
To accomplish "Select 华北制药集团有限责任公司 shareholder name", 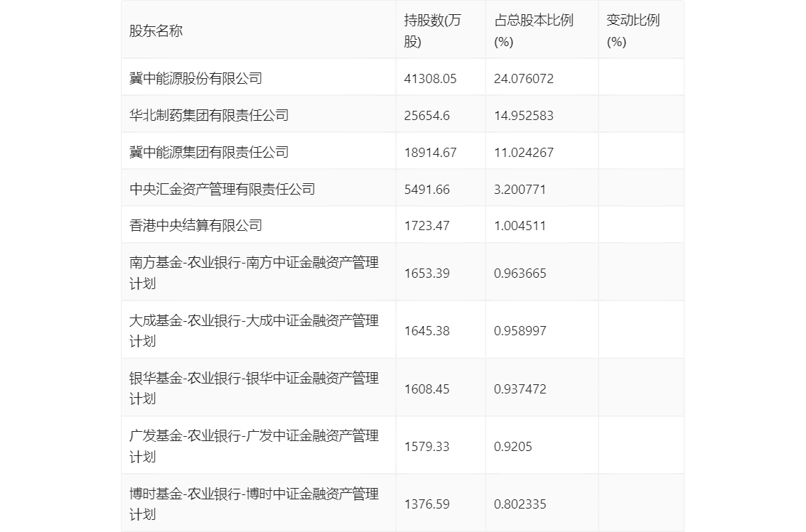I will pyautogui.click(x=209, y=116).
